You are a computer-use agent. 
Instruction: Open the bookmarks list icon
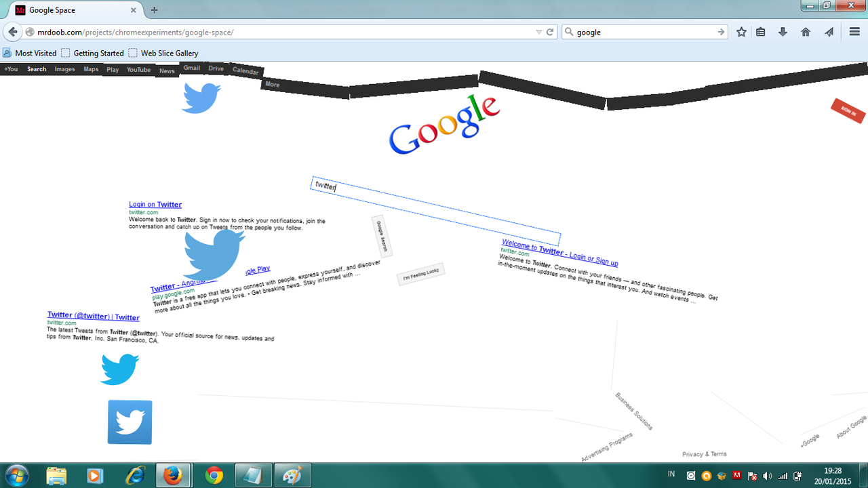[x=761, y=32]
